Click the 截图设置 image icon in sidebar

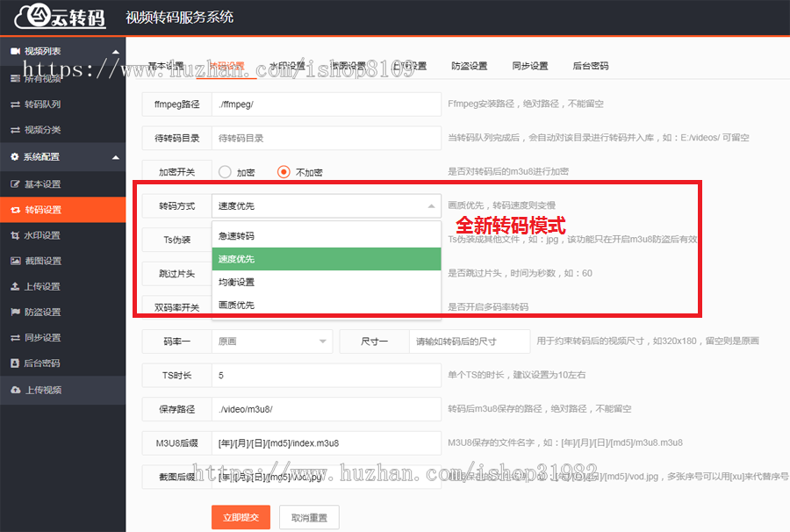(x=15, y=261)
